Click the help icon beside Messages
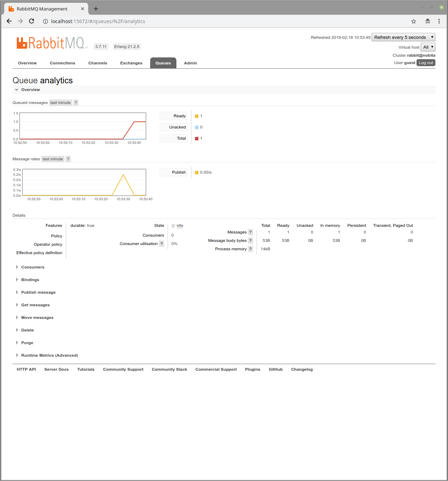The height and width of the screenshot is (481, 448). pos(251,232)
